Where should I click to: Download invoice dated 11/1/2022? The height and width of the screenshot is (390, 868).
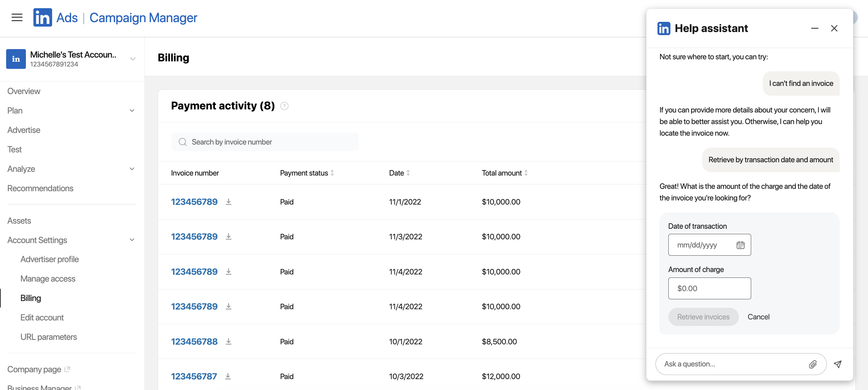click(x=229, y=202)
